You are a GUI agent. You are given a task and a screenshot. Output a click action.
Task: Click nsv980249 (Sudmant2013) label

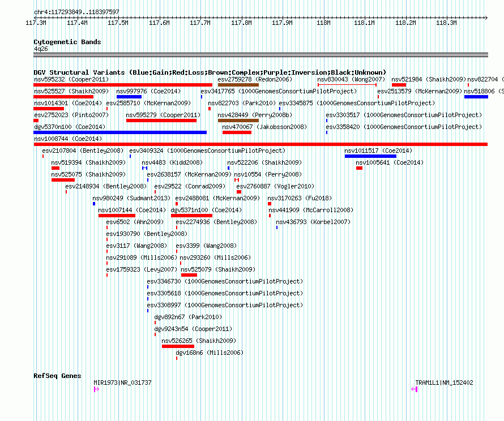[x=131, y=198]
